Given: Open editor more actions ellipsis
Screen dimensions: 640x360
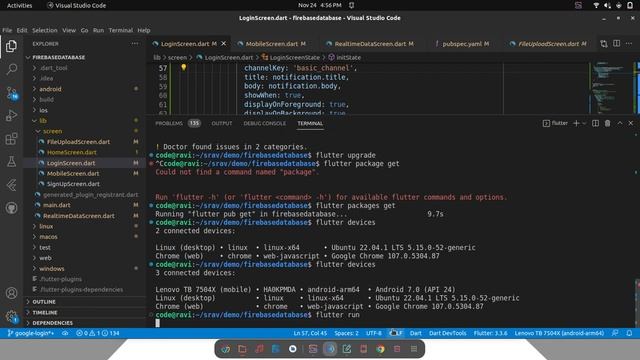Looking at the screenshot, I should pyautogui.click(x=629, y=44).
